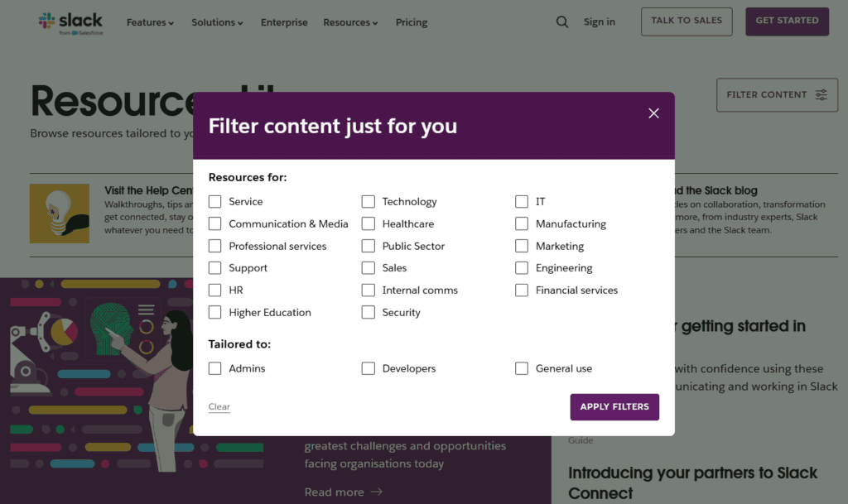The width and height of the screenshot is (848, 504).
Task: Tick the Higher Education checkbox
Action: (x=214, y=312)
